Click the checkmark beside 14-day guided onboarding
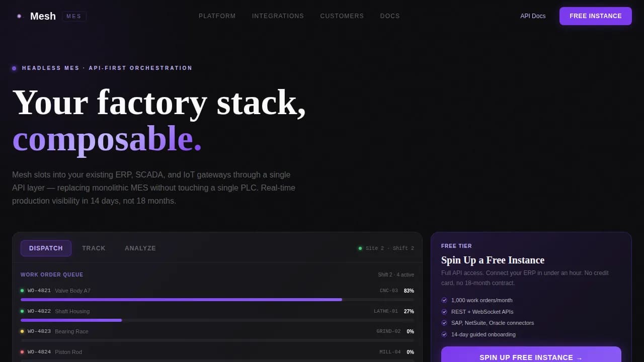 tap(444, 334)
